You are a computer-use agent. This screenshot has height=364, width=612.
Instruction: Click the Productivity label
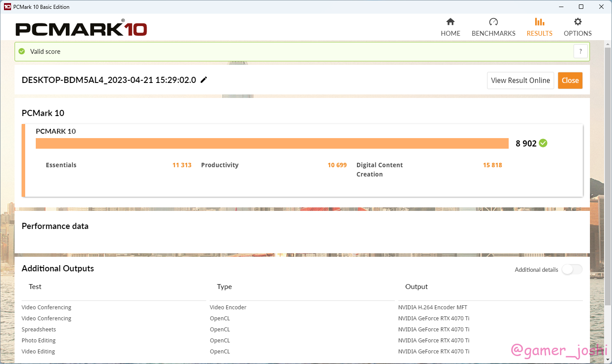click(219, 165)
